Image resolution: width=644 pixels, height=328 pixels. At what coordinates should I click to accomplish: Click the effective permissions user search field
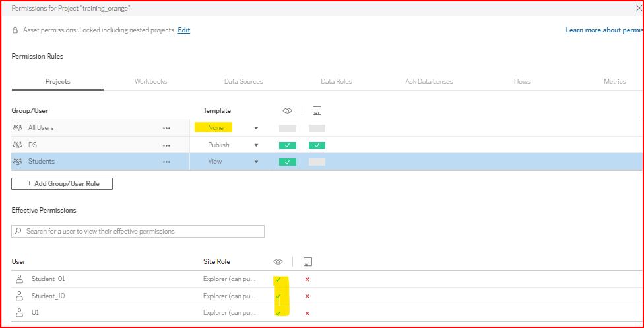coord(138,232)
